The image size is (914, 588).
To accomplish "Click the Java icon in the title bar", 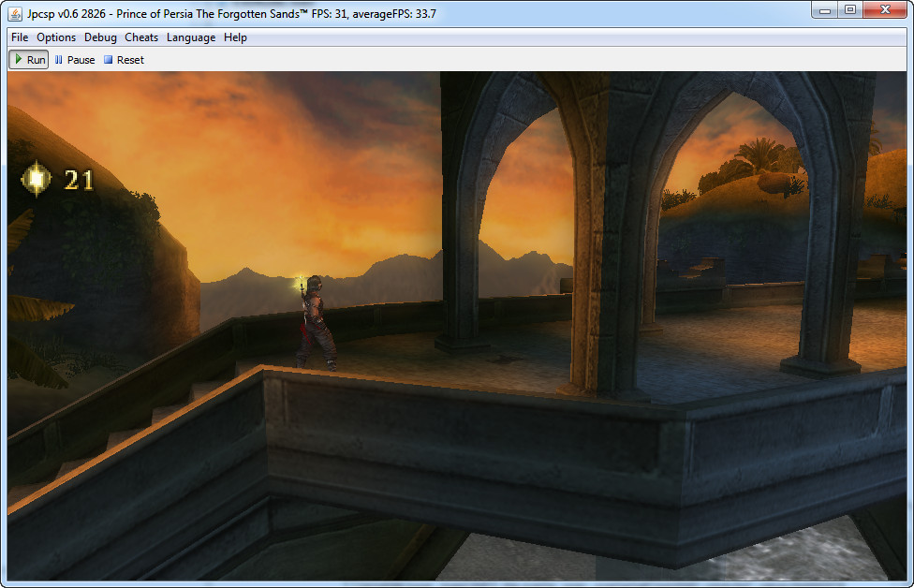I will [x=15, y=13].
